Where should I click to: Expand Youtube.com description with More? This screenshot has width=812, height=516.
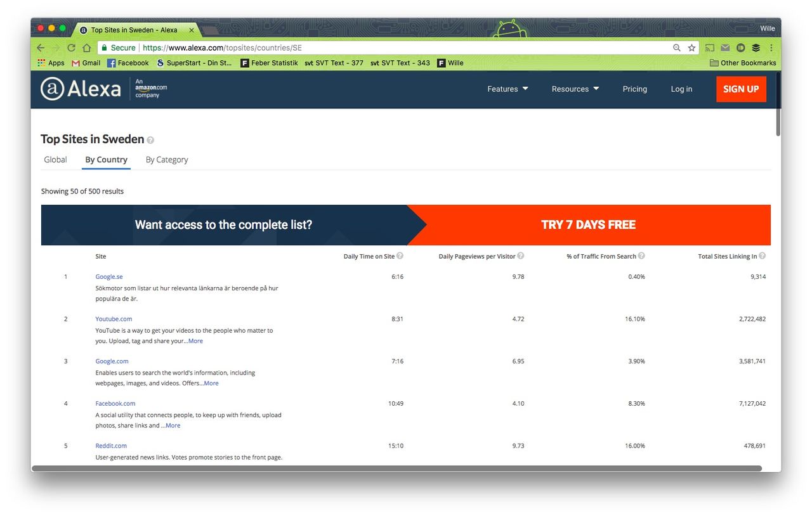195,341
